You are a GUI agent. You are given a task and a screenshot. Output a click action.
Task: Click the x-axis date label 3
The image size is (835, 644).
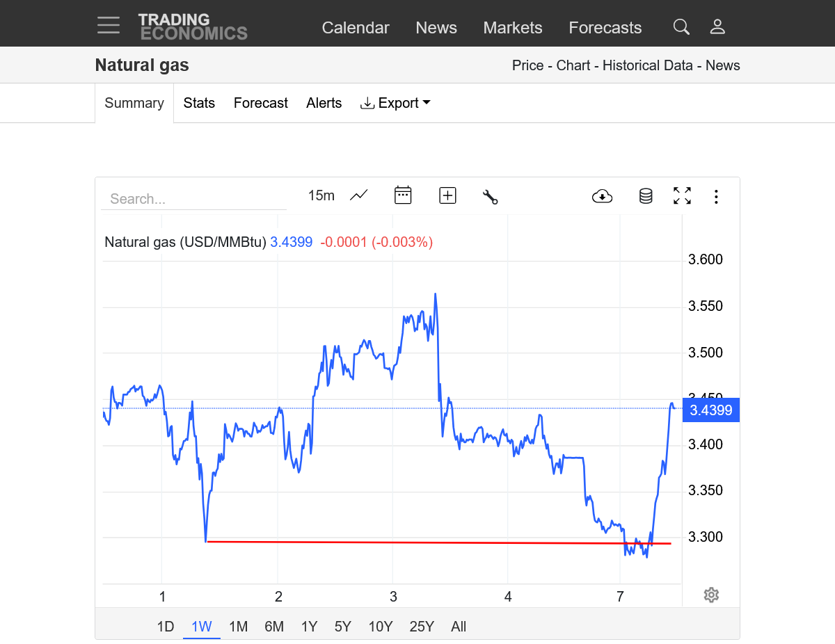point(393,597)
